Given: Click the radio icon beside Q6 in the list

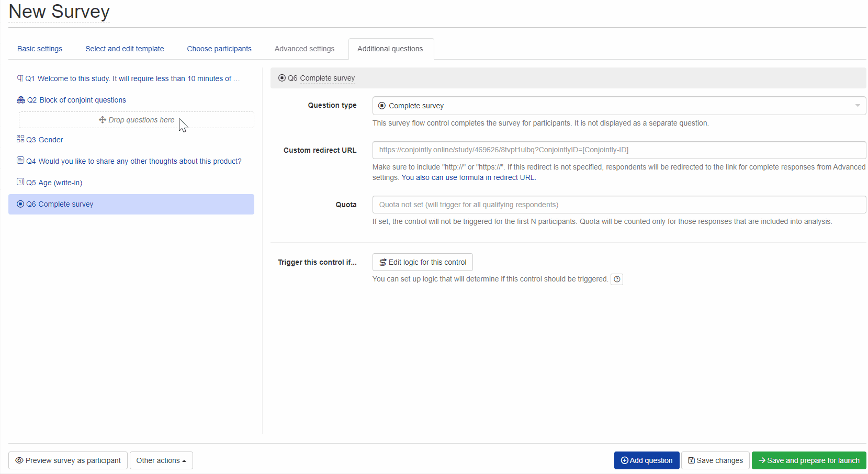Looking at the screenshot, I should click(20, 204).
